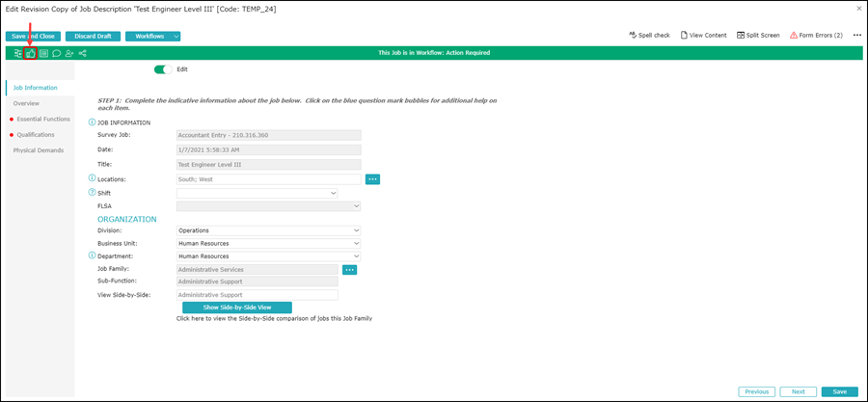Click the thumbs-up approve icon

tap(31, 54)
